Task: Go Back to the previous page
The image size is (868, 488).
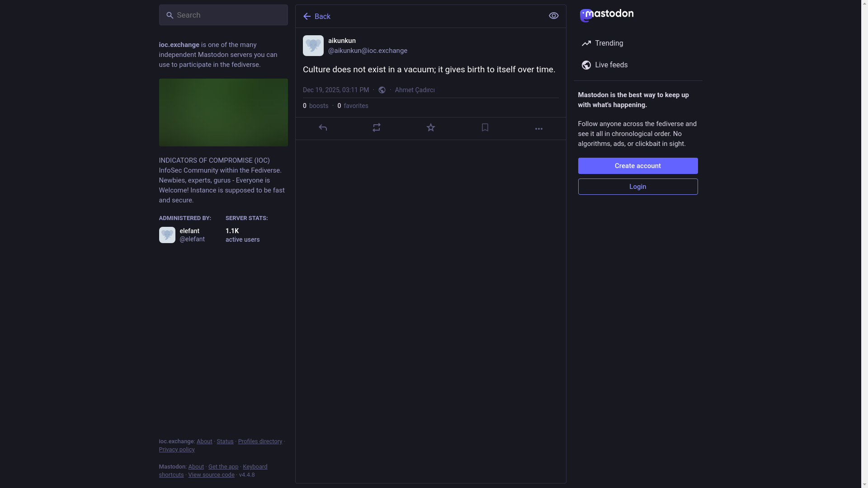Action: pyautogui.click(x=317, y=16)
